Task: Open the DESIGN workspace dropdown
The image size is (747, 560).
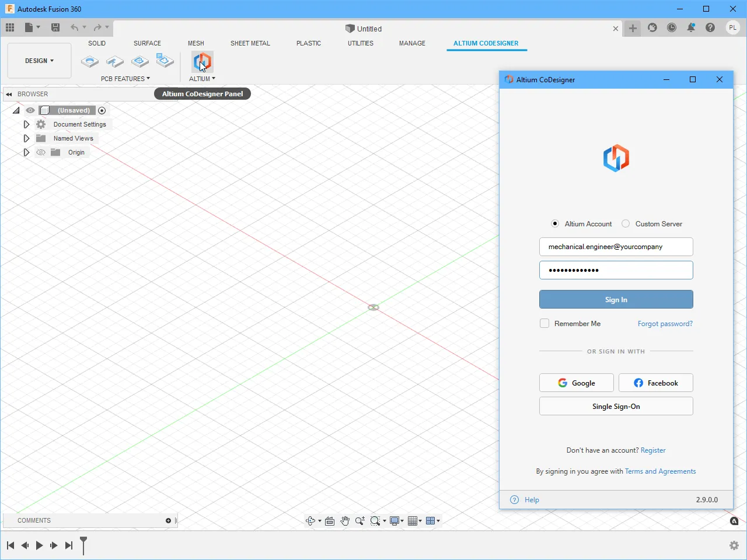Action: coord(39,61)
